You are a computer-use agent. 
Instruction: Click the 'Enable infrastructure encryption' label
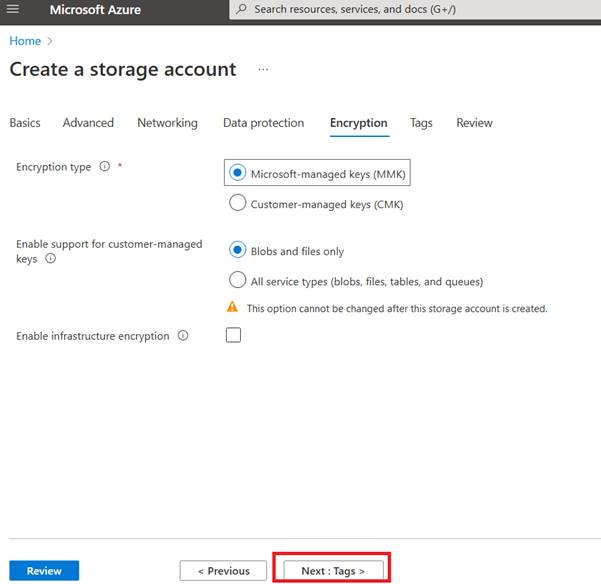pos(93,336)
